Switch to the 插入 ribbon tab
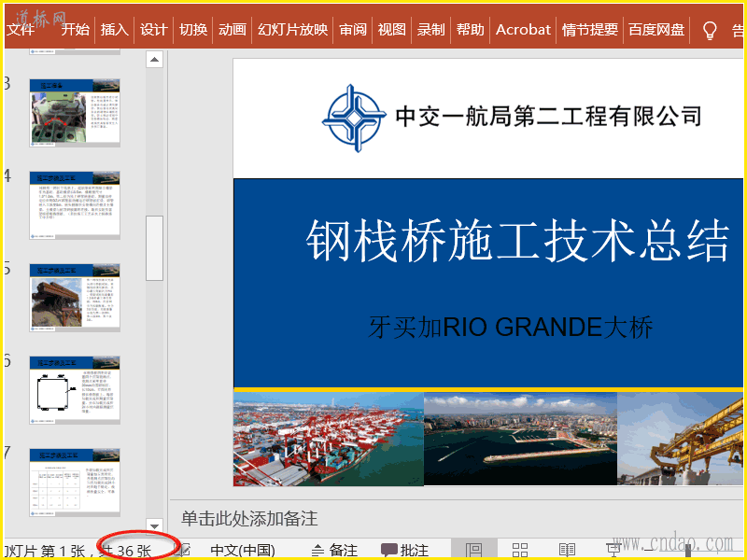 (114, 30)
